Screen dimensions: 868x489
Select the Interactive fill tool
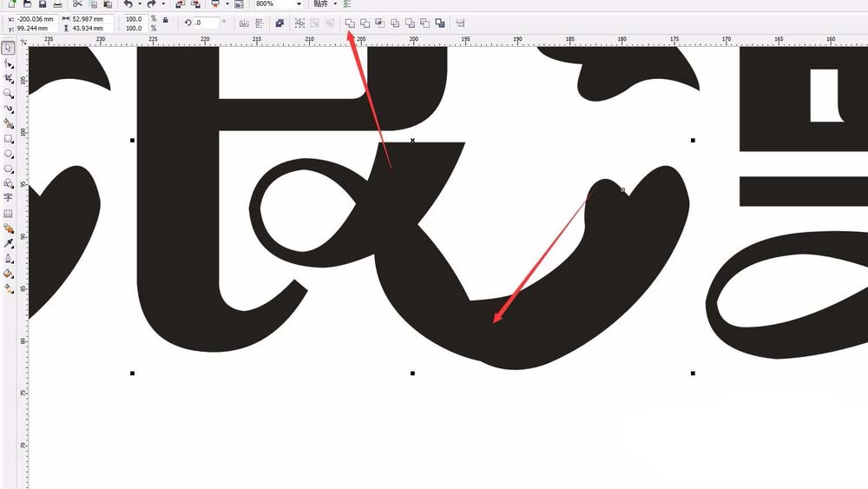pos(8,288)
